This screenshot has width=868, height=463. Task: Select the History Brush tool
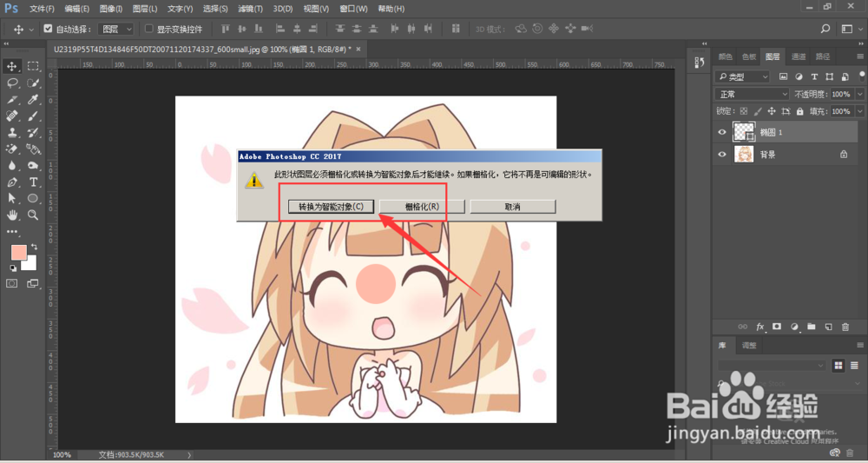(33, 133)
